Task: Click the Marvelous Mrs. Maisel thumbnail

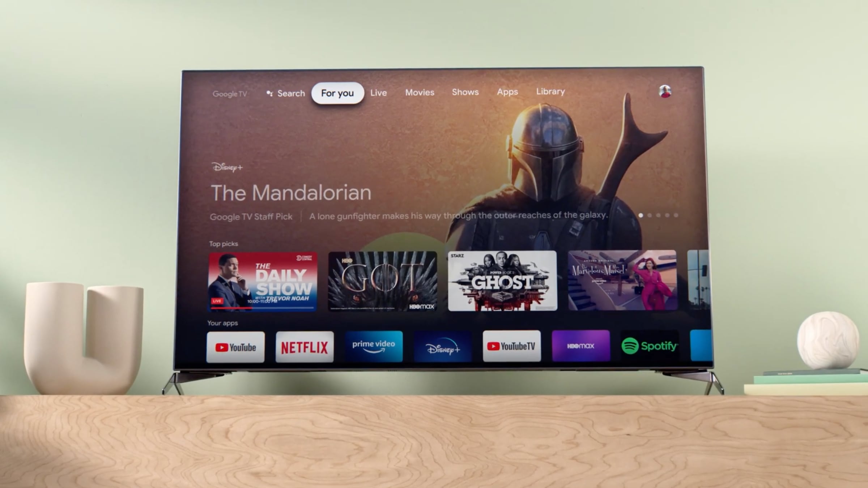Action: coord(622,281)
